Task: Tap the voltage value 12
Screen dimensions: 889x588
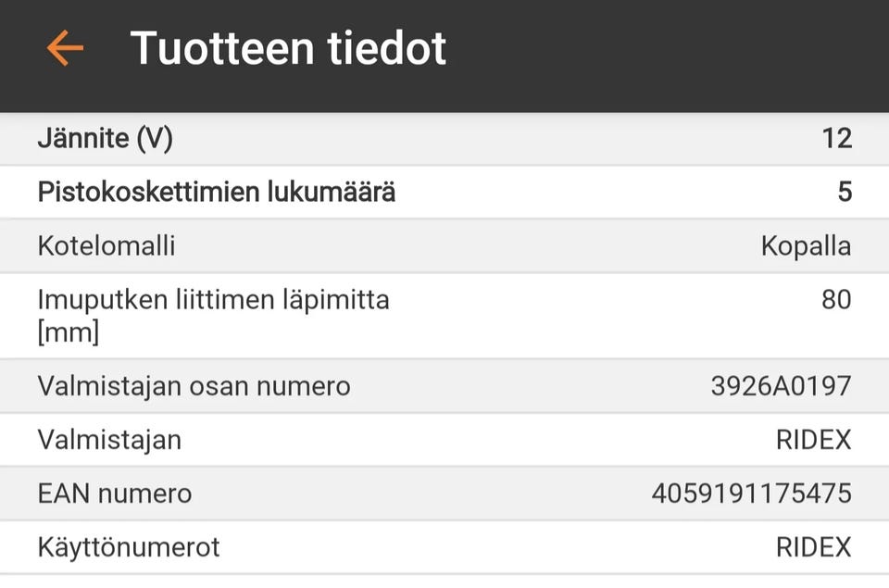Action: (x=836, y=139)
